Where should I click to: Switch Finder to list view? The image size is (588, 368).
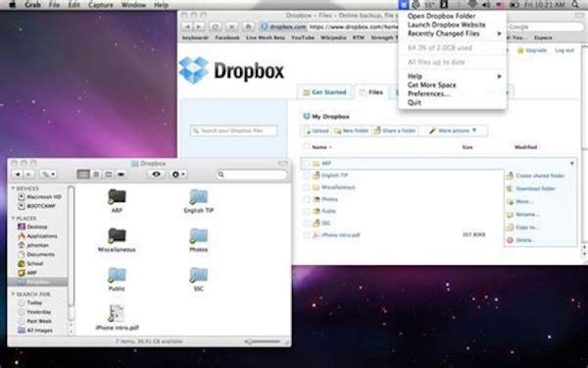tap(96, 175)
